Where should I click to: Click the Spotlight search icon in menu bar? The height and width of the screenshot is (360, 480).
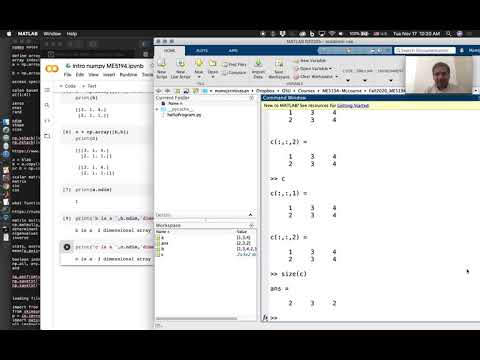click(449, 34)
